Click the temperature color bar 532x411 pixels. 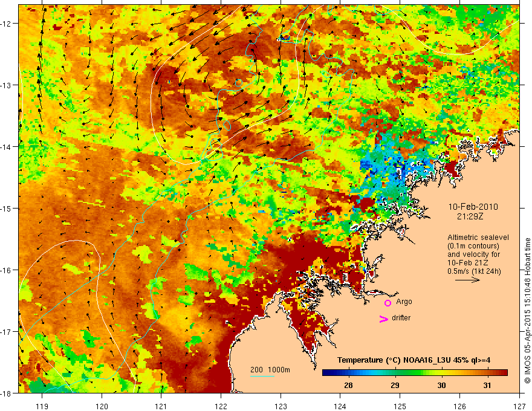(x=415, y=373)
